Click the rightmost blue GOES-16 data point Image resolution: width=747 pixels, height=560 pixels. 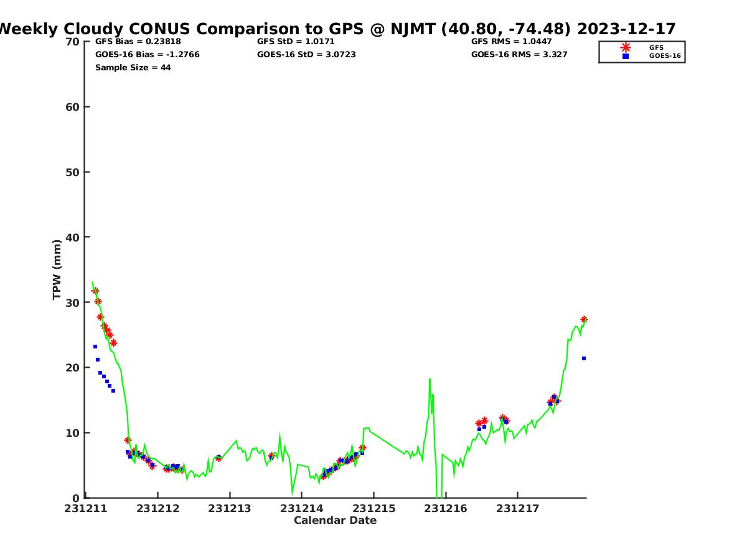click(x=584, y=358)
